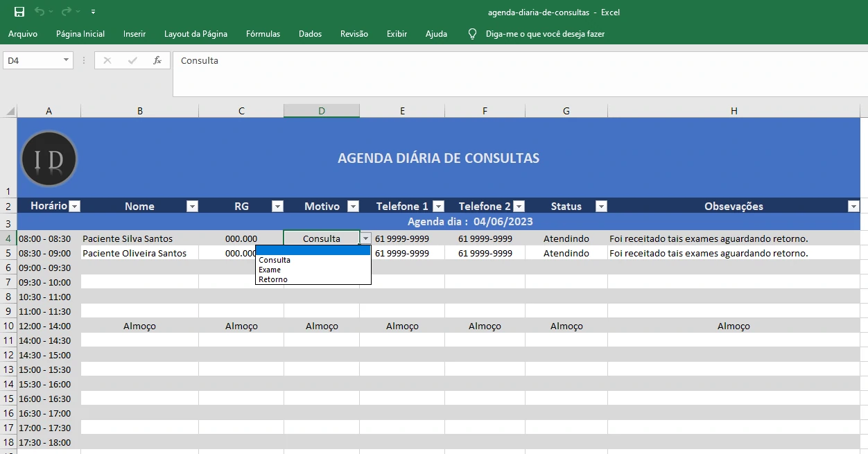The image size is (868, 454).
Task: Click the lightbulb Tell Me icon
Action: 472,33
